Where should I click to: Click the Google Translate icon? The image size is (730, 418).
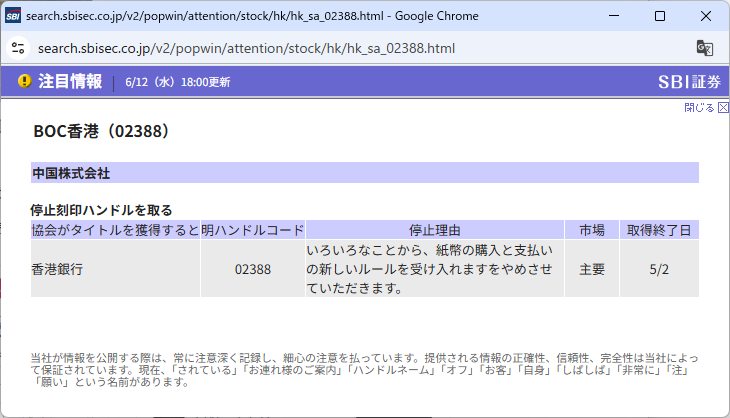click(704, 48)
